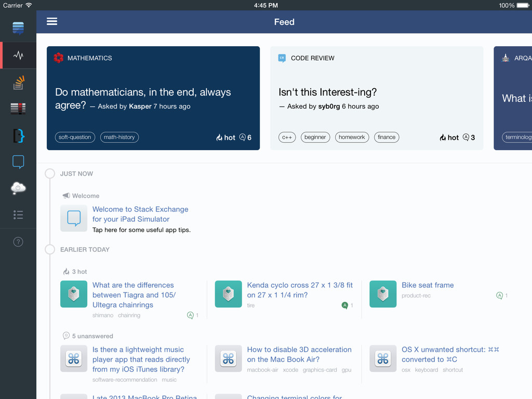Tap the 'product-rec' tag text
This screenshot has width=532, height=399.
(x=416, y=296)
